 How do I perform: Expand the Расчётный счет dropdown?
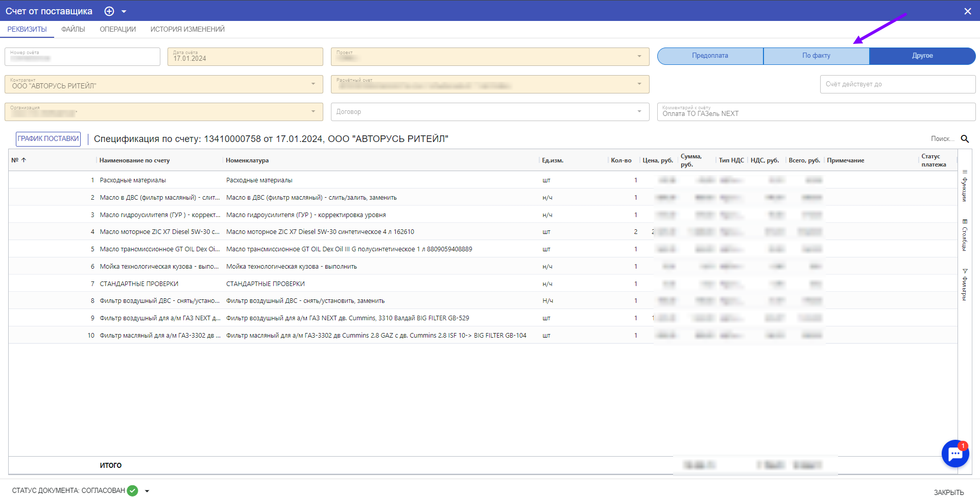point(639,84)
